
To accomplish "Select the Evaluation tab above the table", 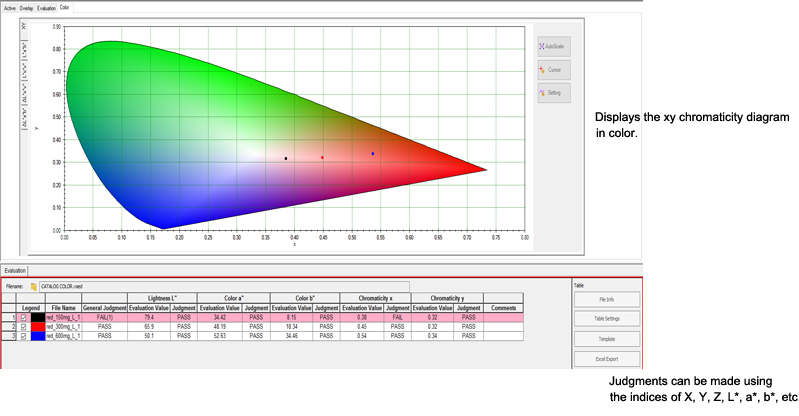I will (15, 270).
